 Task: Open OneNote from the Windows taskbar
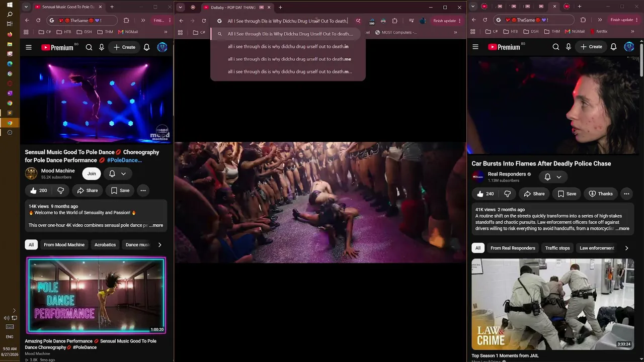tap(10, 93)
